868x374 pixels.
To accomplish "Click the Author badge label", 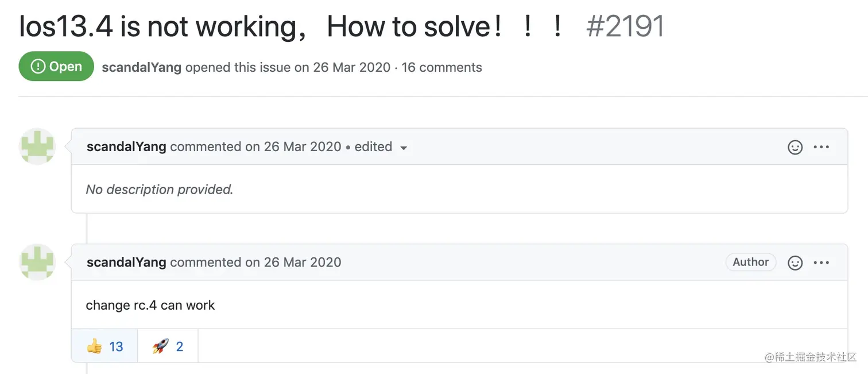I will pyautogui.click(x=750, y=263).
